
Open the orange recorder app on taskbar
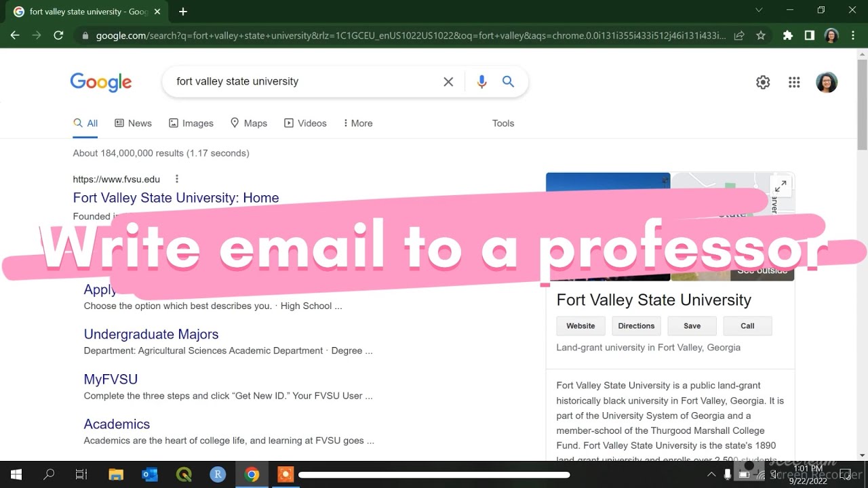coord(285,474)
